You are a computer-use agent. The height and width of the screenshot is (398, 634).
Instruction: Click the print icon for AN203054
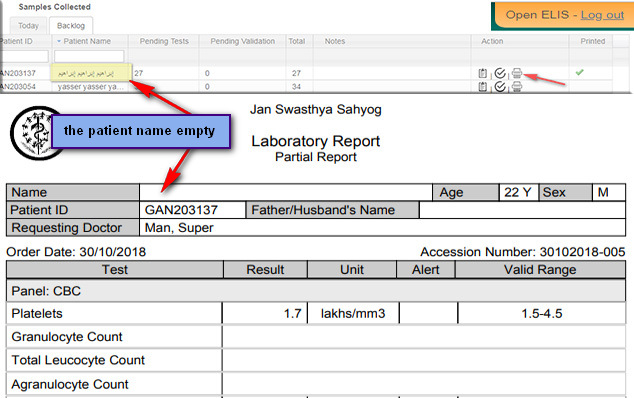coord(517,87)
